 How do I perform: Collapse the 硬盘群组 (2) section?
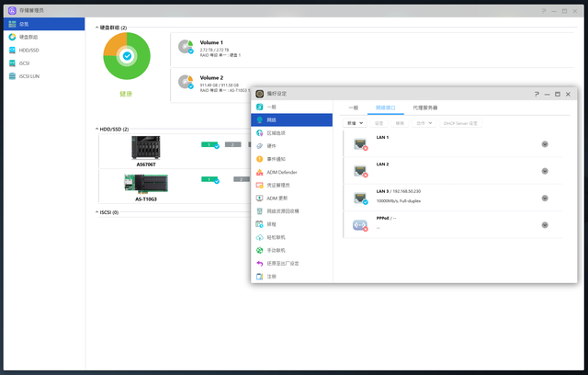(97, 28)
